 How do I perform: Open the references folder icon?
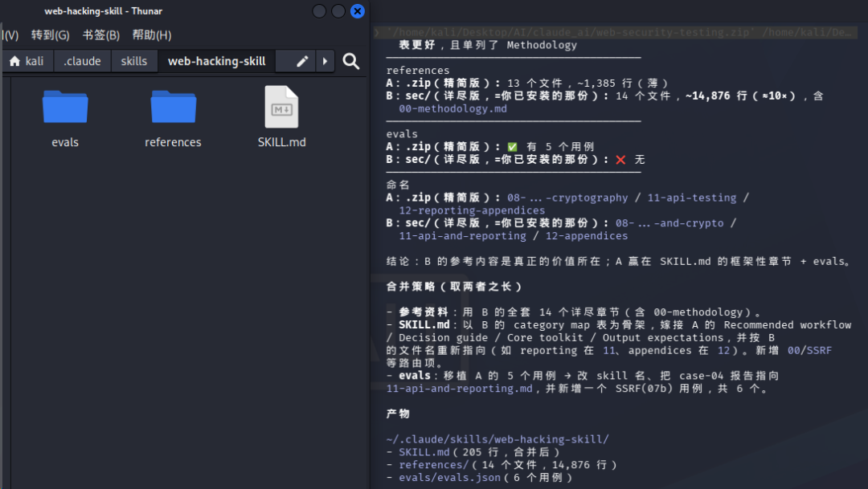click(x=174, y=107)
